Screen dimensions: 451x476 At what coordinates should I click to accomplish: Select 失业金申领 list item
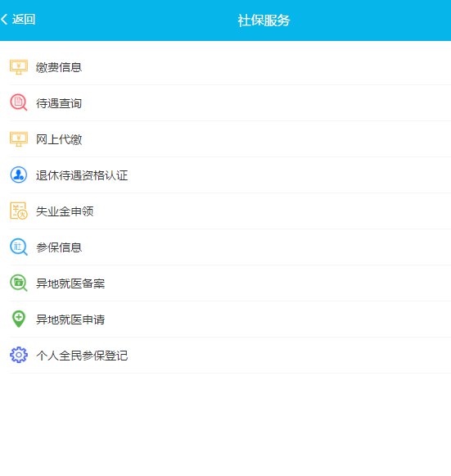[x=225, y=211]
